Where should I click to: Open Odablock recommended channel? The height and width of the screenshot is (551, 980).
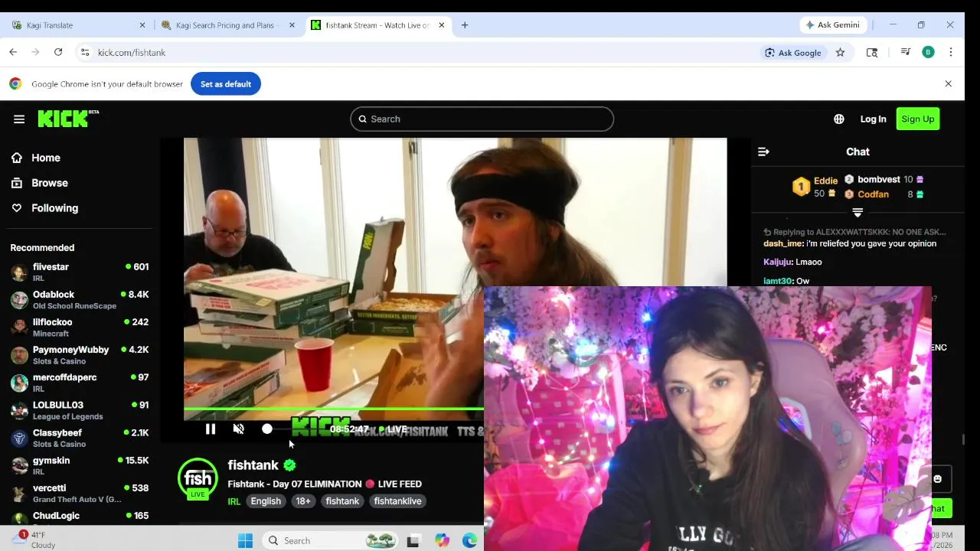tap(79, 299)
